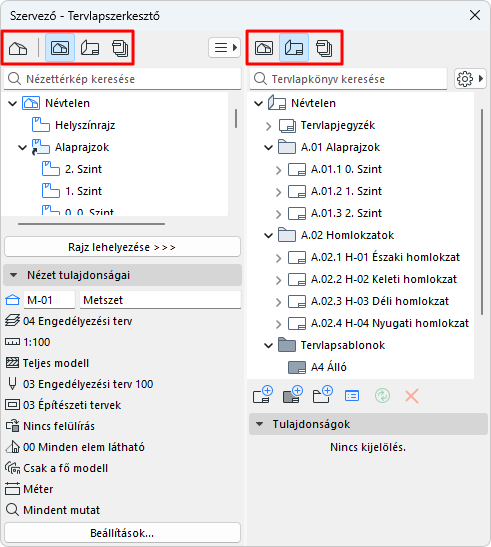This screenshot has width=491, height=547.
Task: Open left pane list options menu button
Action: [225, 47]
